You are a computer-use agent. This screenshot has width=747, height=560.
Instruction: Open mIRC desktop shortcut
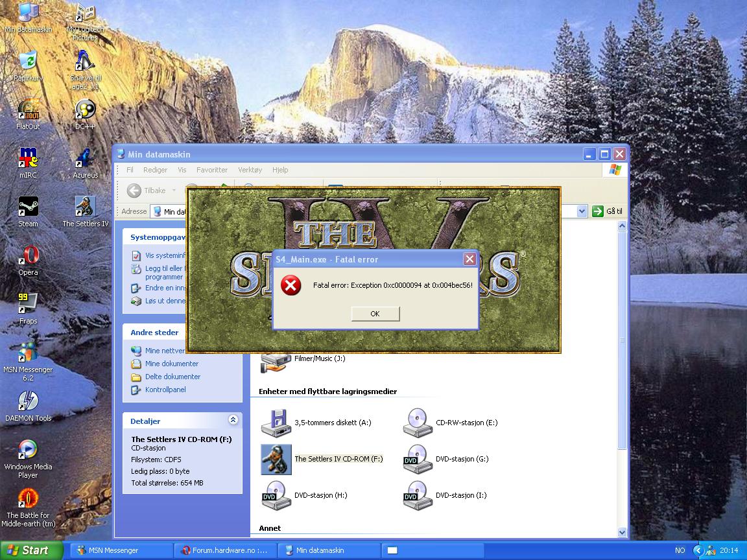click(x=28, y=163)
